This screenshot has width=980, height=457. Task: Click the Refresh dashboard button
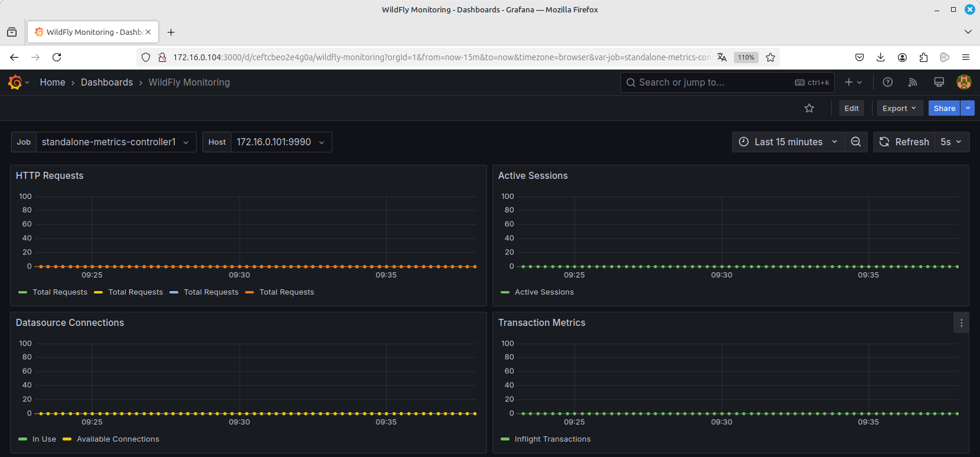(904, 142)
